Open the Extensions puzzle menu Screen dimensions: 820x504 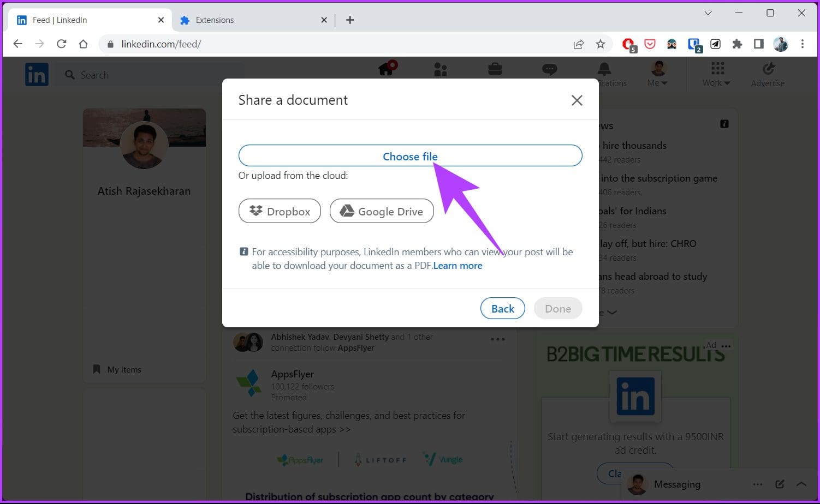click(737, 44)
